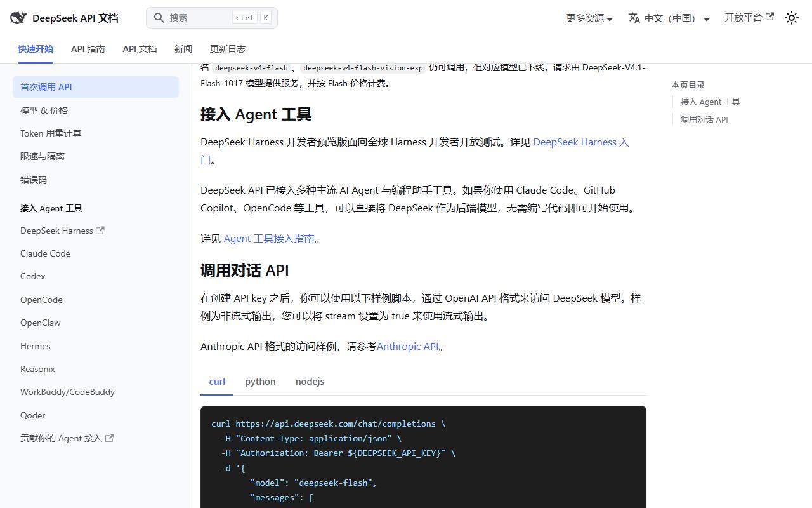Open the 更新日志 nav tab
The height and width of the screenshot is (508, 812).
pos(228,49)
